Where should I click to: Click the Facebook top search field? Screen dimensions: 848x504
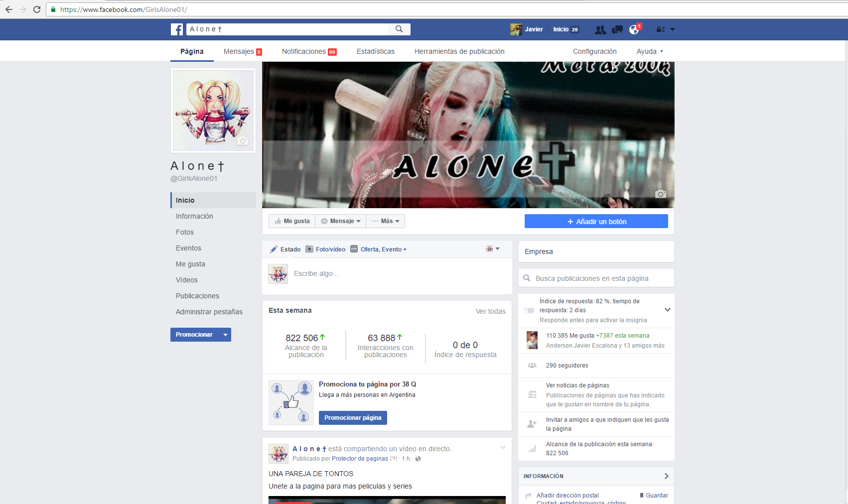pos(287,29)
